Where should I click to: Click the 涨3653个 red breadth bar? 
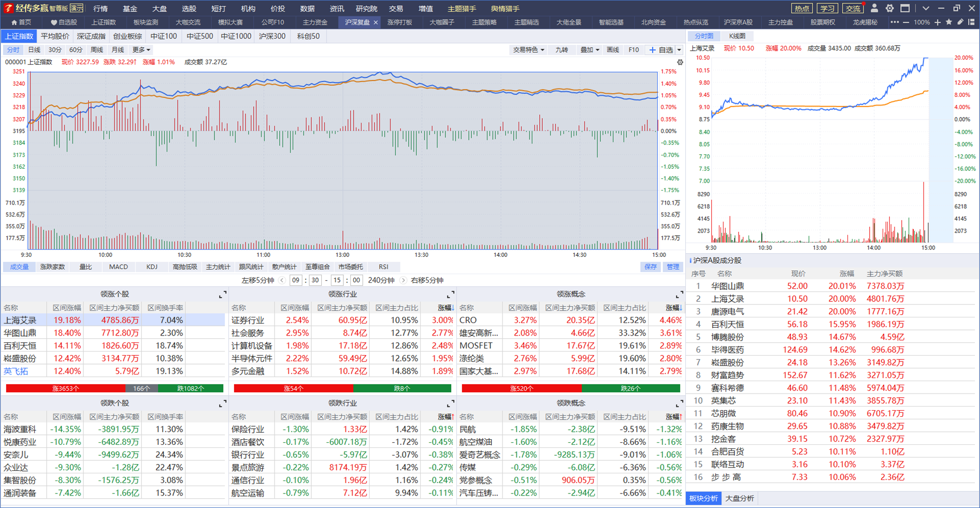point(66,388)
